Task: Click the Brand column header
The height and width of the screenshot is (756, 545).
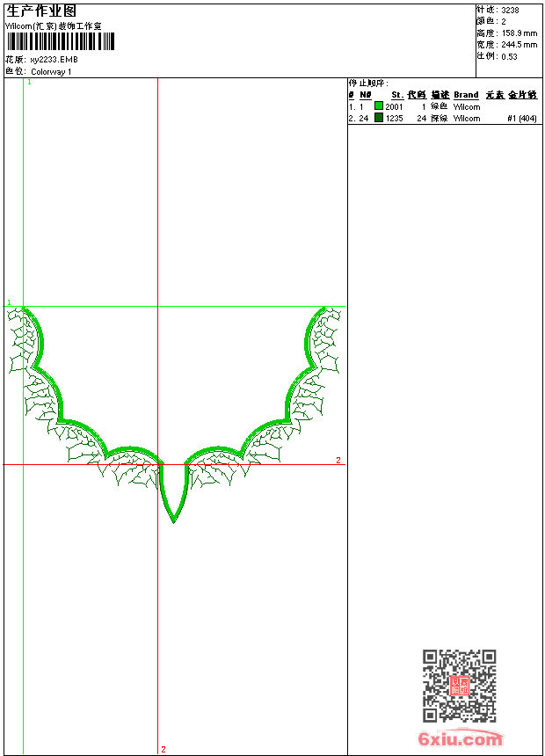Action: (x=466, y=95)
